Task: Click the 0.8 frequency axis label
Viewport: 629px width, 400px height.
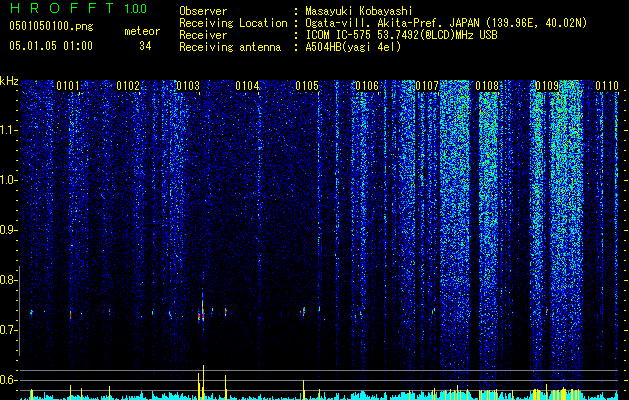Action: tap(9, 280)
